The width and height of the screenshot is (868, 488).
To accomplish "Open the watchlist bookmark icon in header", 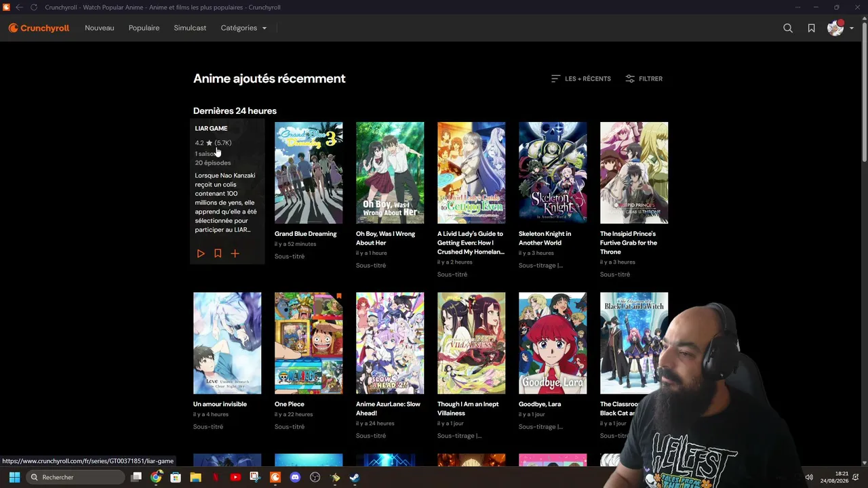I will tap(811, 28).
